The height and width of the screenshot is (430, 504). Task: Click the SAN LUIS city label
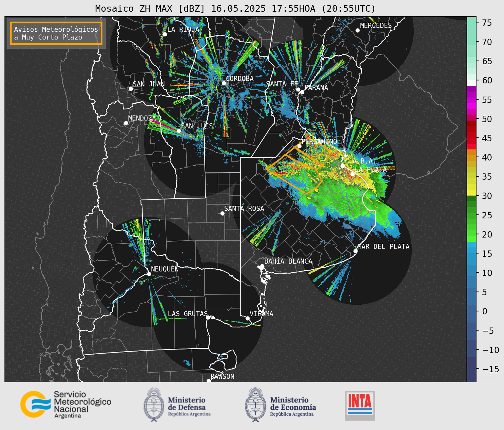click(x=197, y=126)
